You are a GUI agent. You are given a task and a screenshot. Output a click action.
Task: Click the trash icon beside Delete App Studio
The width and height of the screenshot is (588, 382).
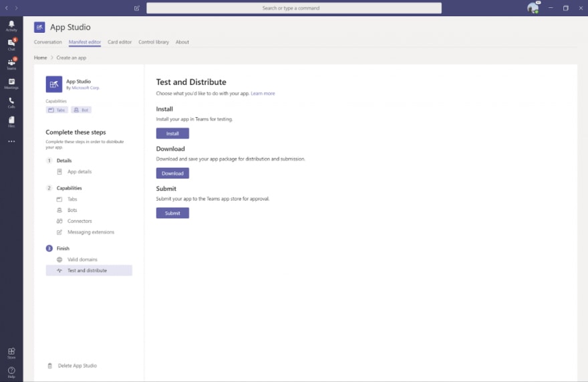click(x=50, y=365)
